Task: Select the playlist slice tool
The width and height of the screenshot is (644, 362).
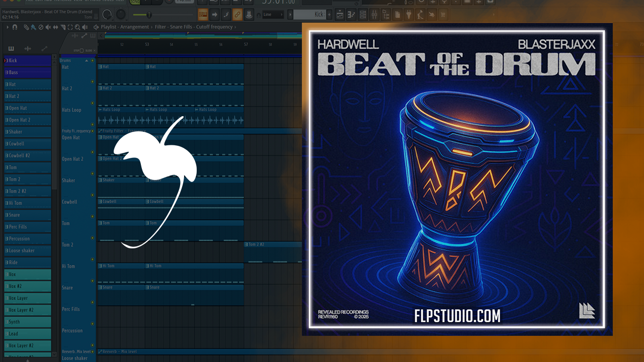Action: 63,27
